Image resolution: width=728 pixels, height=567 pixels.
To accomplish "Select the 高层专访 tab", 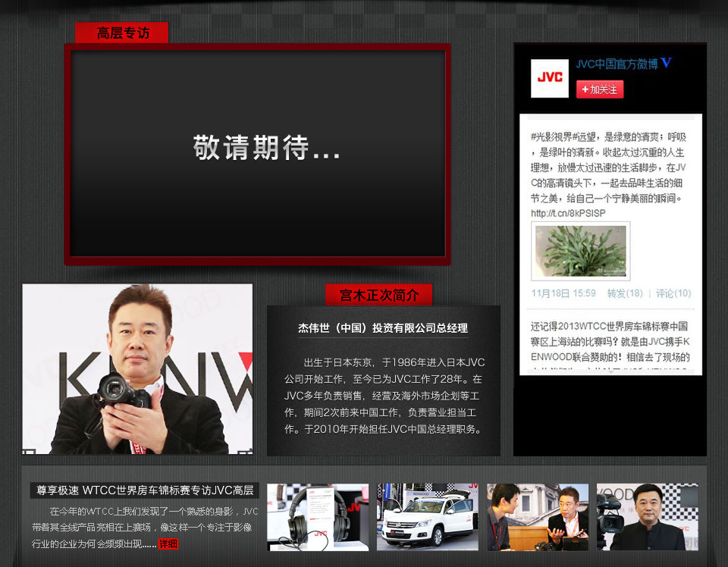I will pos(121,33).
